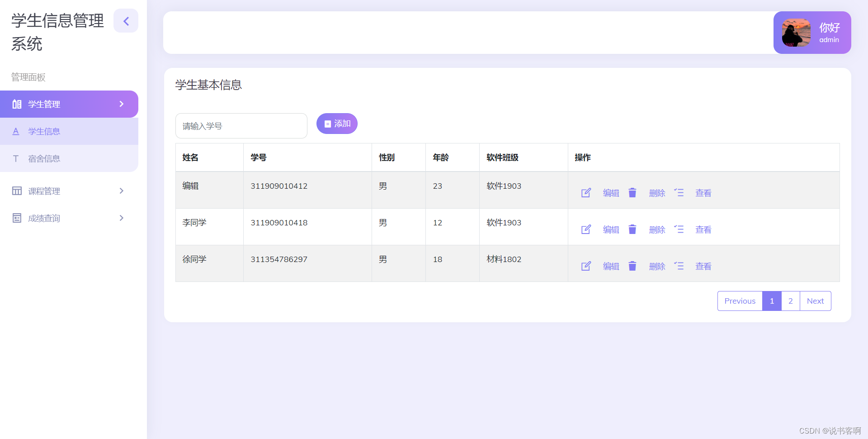Go to the Next page
This screenshot has width=868, height=439.
point(815,301)
